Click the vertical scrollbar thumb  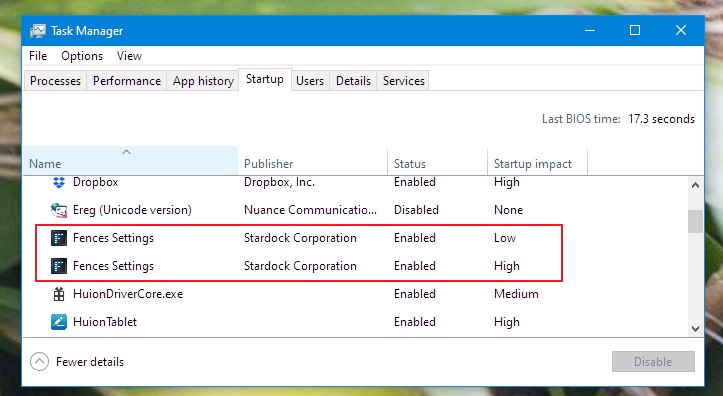coord(695,222)
